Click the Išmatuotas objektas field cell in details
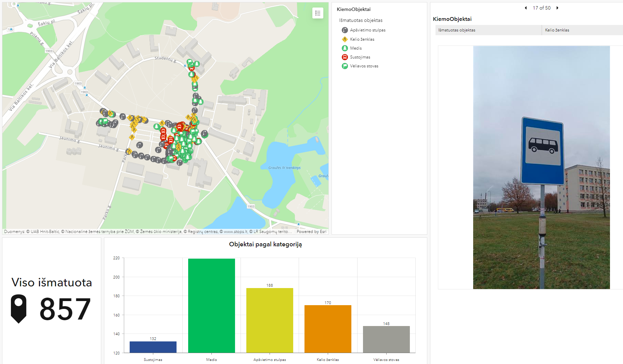Viewport: 623px width, 364px height. tap(488, 30)
